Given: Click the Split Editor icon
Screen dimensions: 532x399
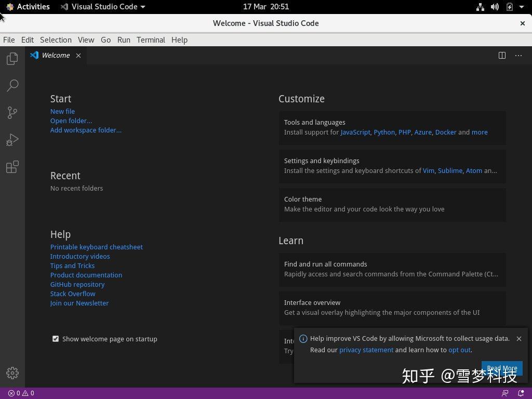Looking at the screenshot, I should [x=502, y=55].
